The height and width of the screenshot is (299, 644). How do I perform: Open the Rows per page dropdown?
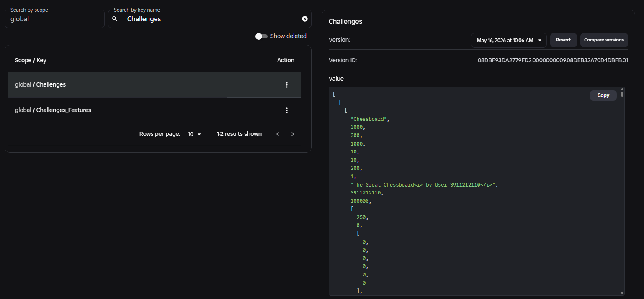tap(195, 134)
